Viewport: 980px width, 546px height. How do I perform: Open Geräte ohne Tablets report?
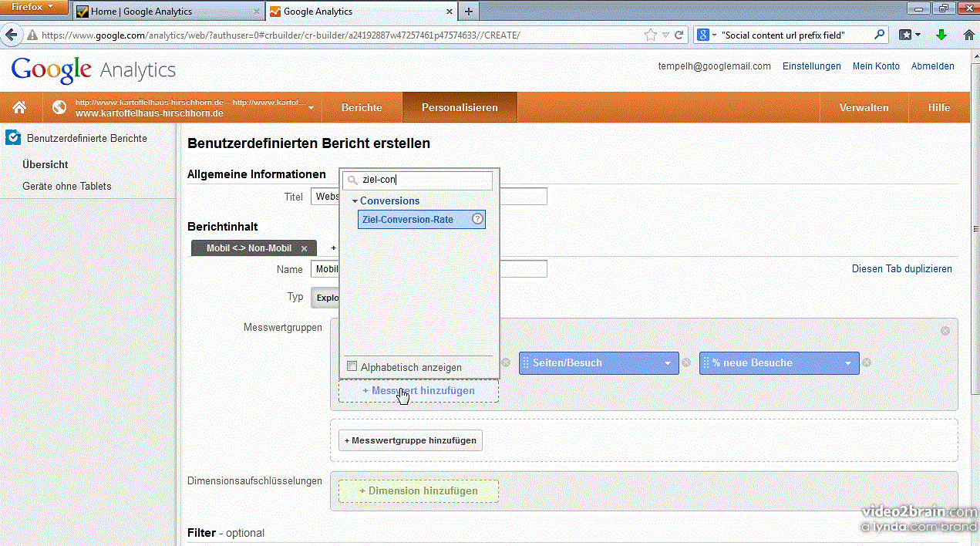point(67,186)
